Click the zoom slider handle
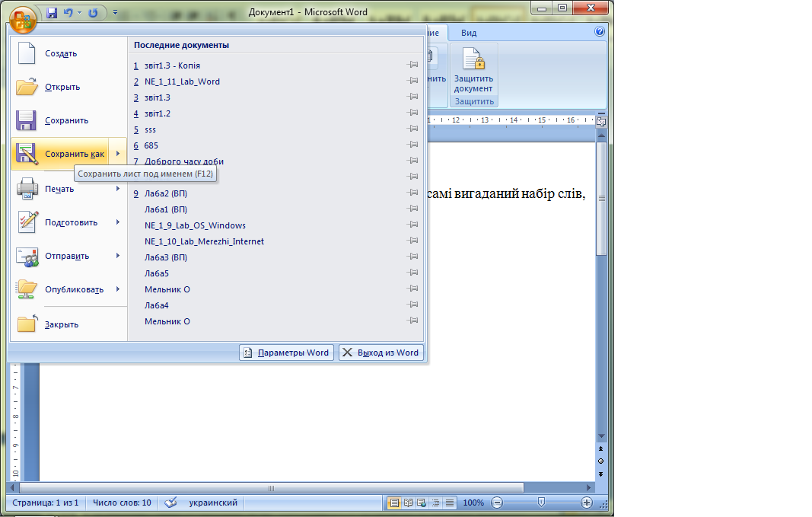 [x=541, y=502]
